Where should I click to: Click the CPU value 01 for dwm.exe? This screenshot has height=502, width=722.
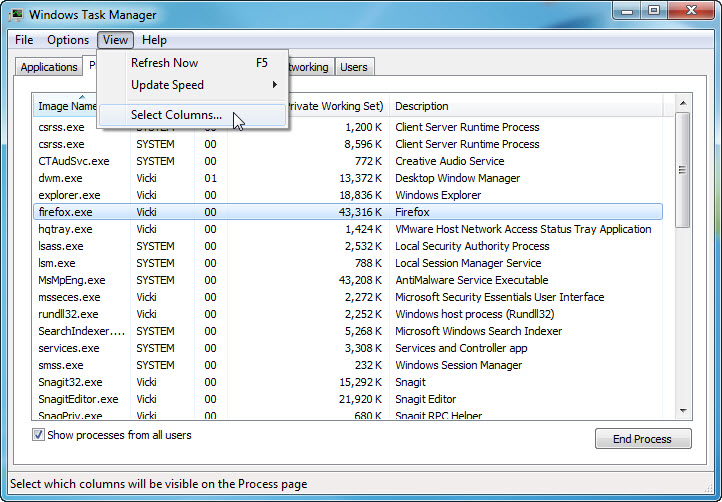(210, 178)
